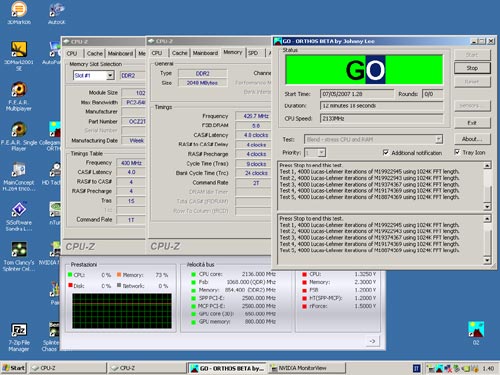The image size is (500, 375).
Task: Click the Duration field in ORTHOS
Action: [x=382, y=106]
